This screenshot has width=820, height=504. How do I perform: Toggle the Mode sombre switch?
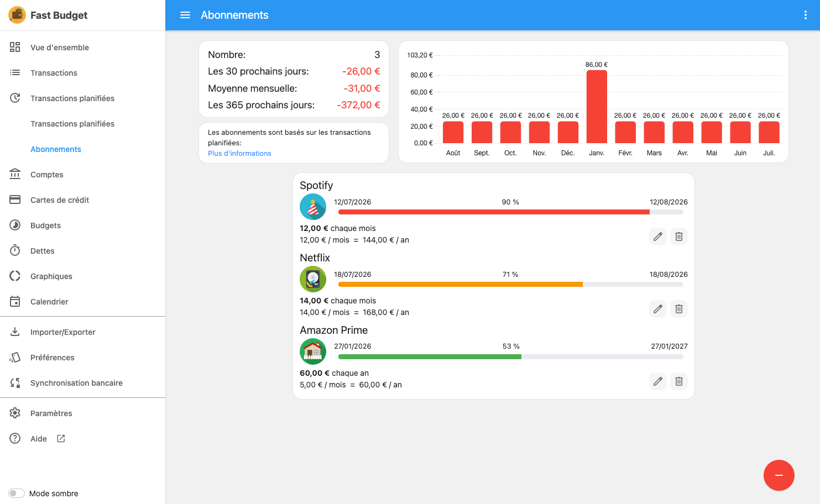(x=17, y=493)
